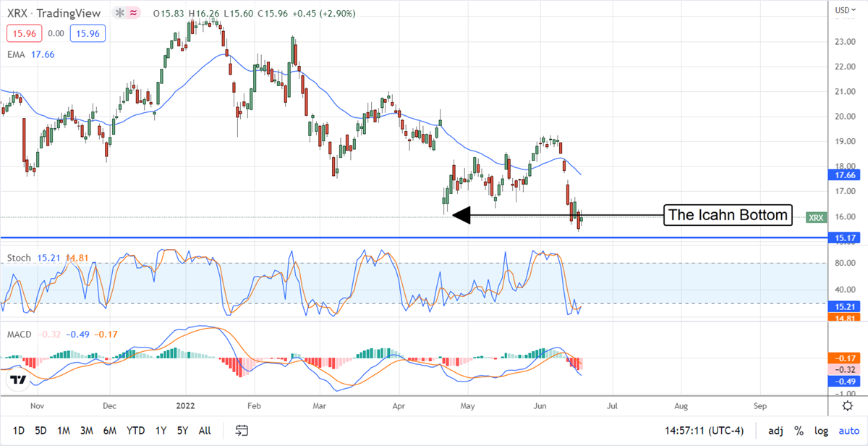
Task: Click the pink approximate-equals data icon
Action: (133, 14)
